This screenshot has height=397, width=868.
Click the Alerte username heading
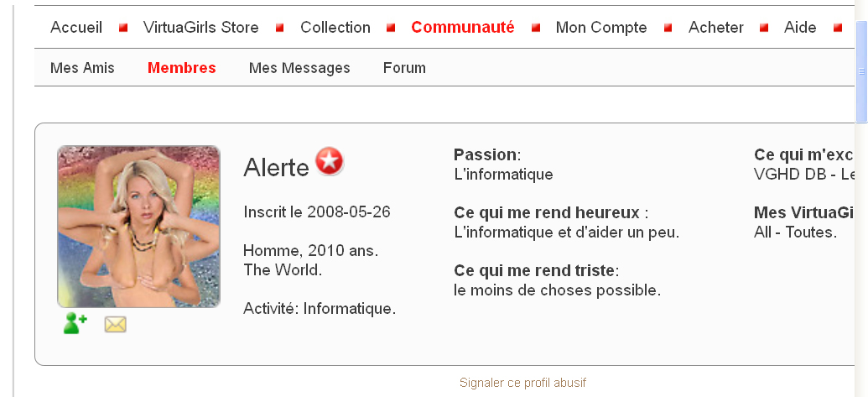pos(276,168)
